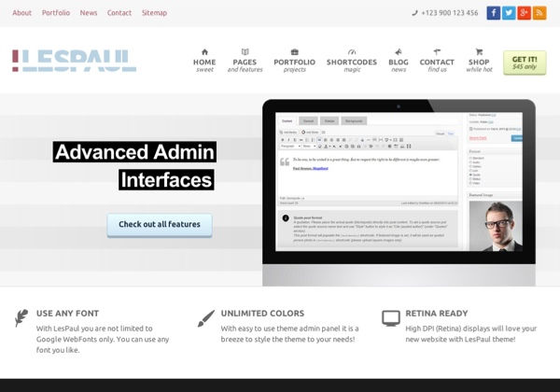The width and height of the screenshot is (560, 392).
Task: Click the LesPaul logo
Action: point(75,62)
